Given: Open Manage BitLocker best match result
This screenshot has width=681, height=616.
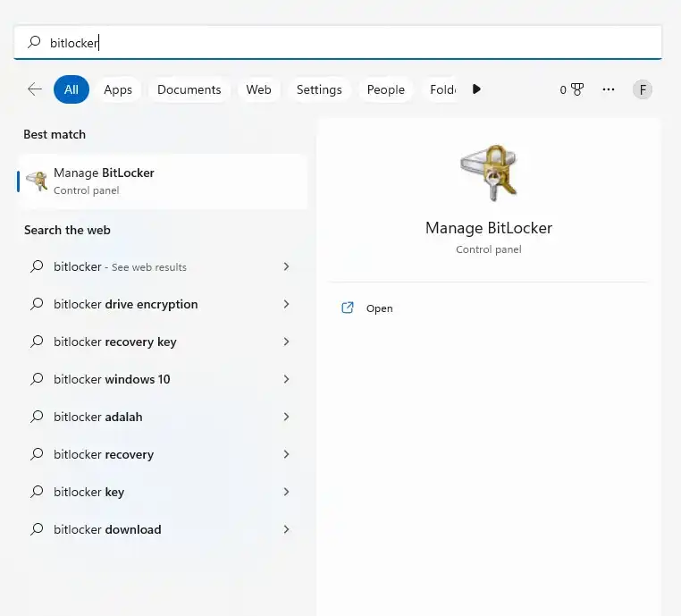Looking at the screenshot, I should point(163,181).
